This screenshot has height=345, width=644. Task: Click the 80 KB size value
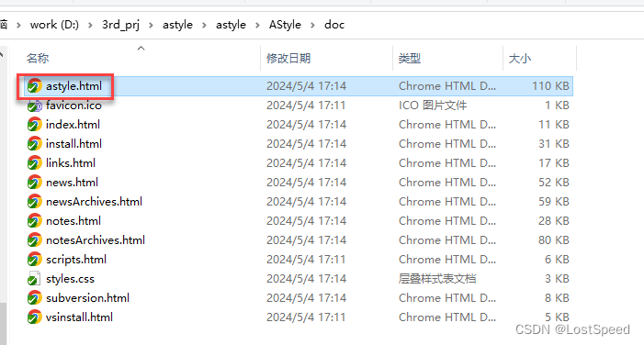[x=554, y=240]
